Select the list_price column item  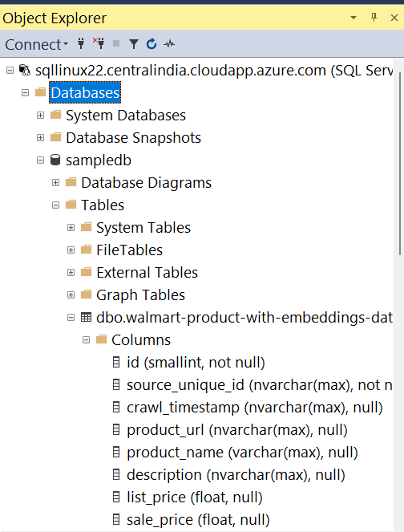(195, 497)
